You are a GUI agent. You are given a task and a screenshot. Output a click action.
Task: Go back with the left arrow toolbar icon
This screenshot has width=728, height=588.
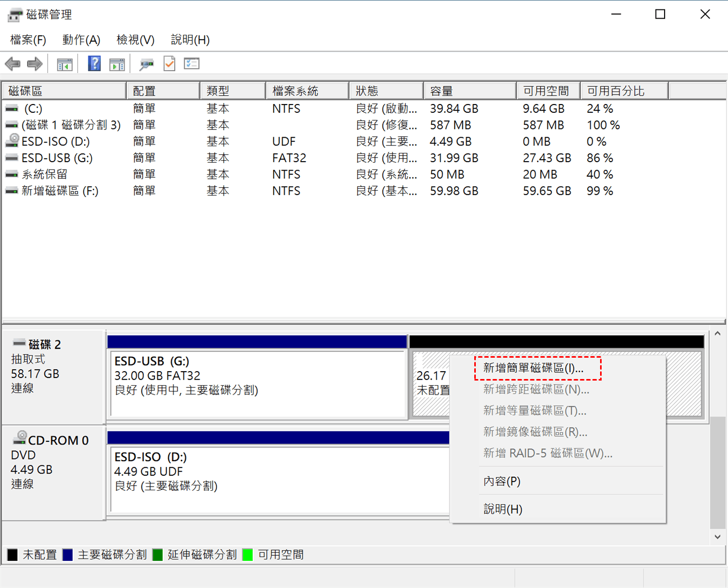[x=12, y=64]
